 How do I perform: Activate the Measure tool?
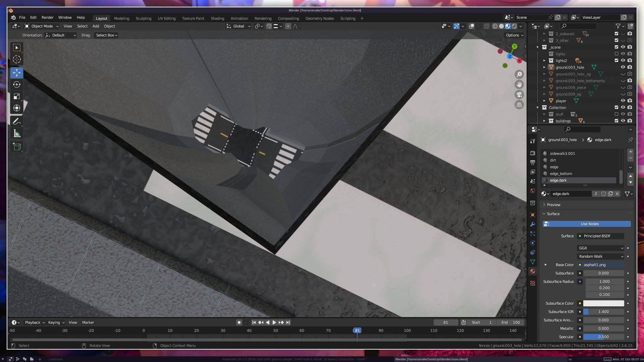coord(16,134)
